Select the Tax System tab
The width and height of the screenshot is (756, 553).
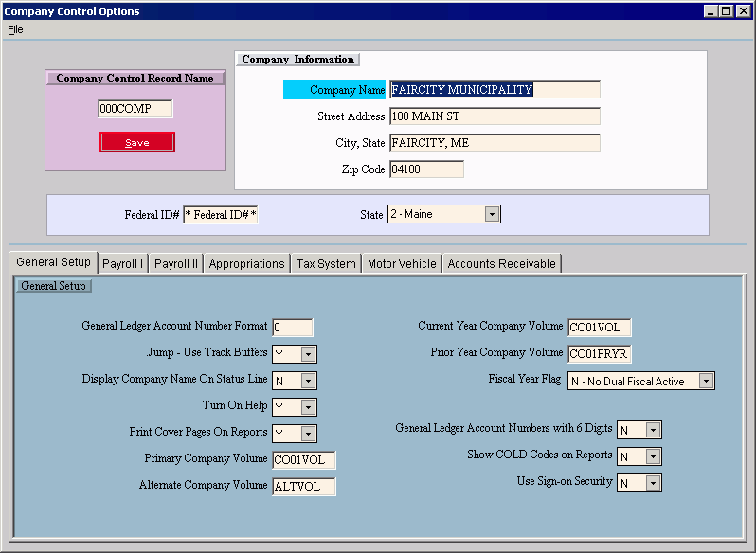[x=325, y=263]
